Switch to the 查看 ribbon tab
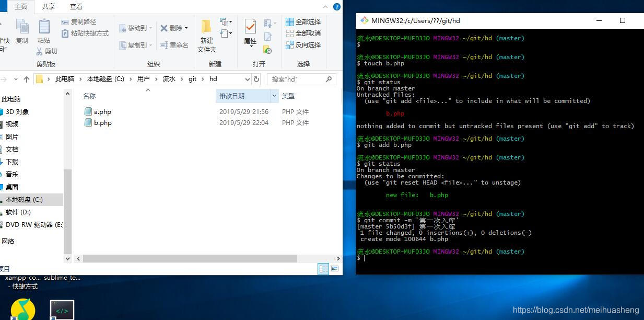 [76, 6]
